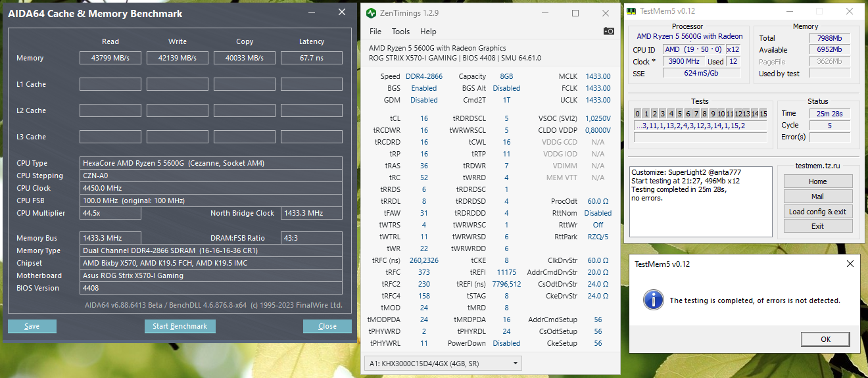Click test number 15 box in TestMem5 Tests
Image resolution: width=868 pixels, height=378 pixels.
tap(763, 114)
